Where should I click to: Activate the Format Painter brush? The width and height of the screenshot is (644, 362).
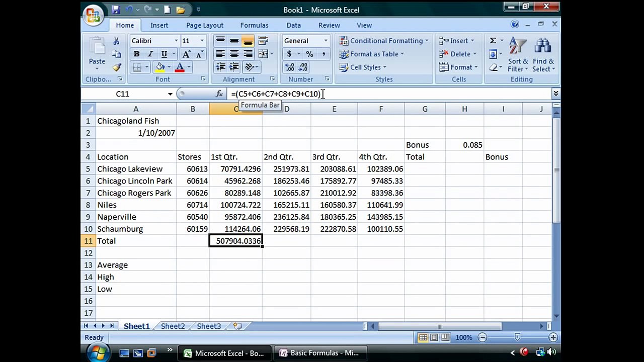click(x=116, y=67)
